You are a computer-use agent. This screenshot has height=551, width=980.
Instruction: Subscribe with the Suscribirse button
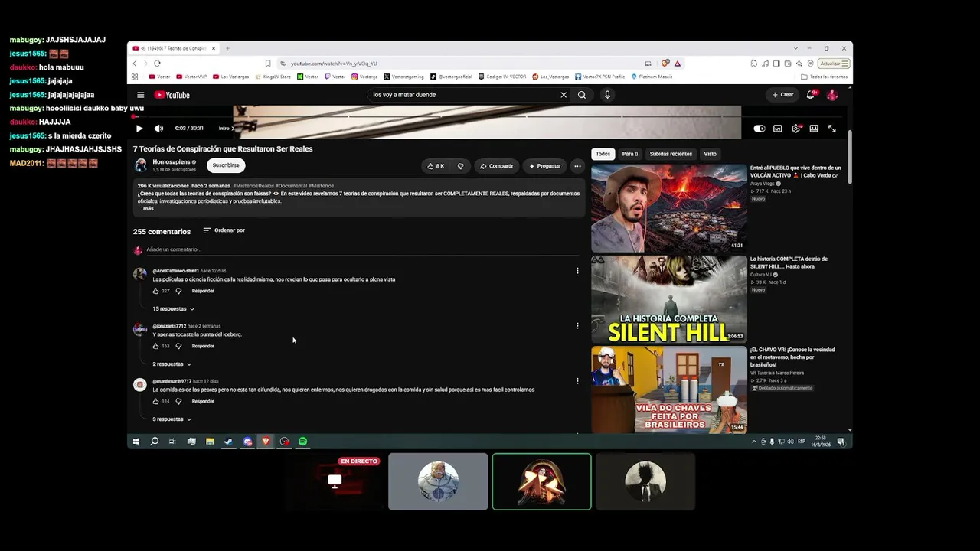click(x=226, y=165)
